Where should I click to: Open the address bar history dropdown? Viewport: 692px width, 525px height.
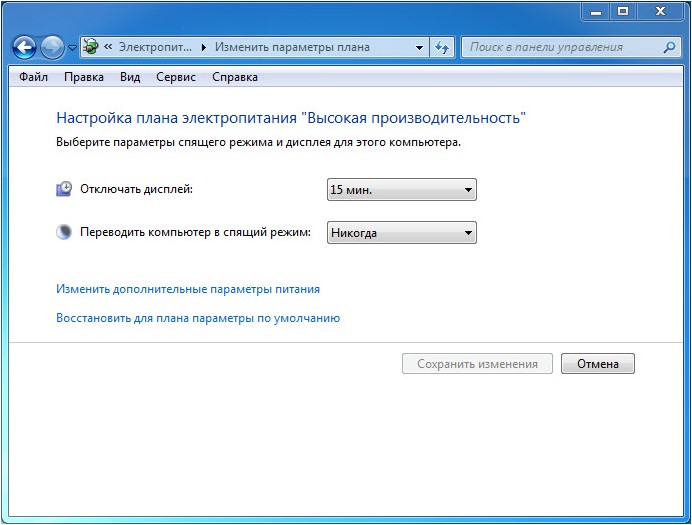(x=419, y=47)
